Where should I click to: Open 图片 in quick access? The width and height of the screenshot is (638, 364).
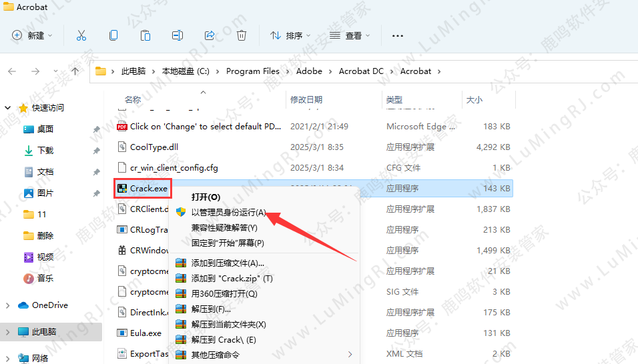(x=45, y=193)
